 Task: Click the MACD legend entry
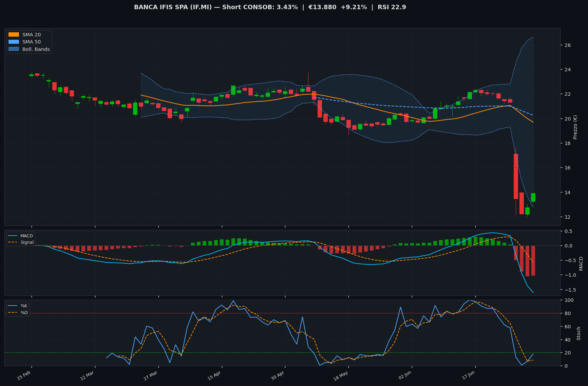(21, 236)
